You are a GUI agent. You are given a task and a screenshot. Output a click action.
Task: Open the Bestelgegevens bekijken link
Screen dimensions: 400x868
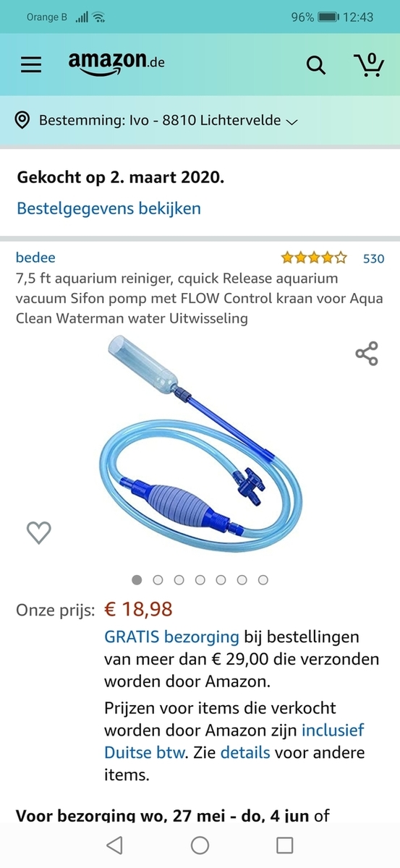pos(109,209)
